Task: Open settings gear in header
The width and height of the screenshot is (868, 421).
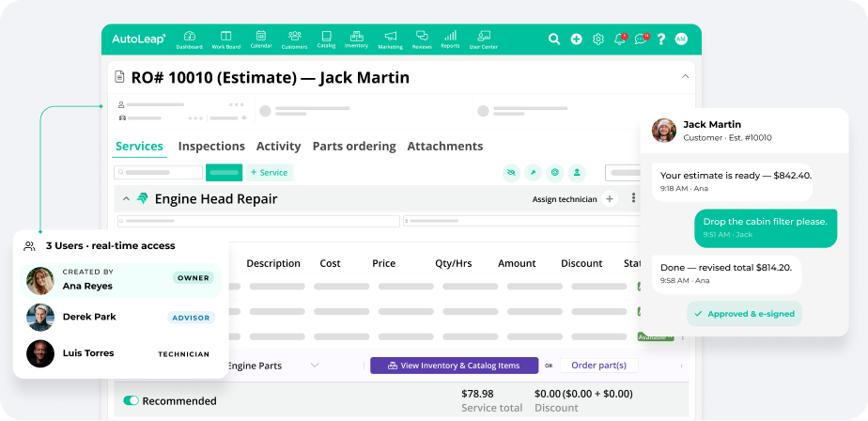Action: (x=597, y=39)
